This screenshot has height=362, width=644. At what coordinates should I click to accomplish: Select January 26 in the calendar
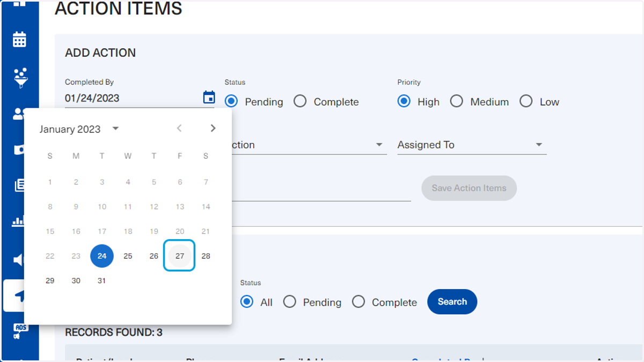click(x=154, y=256)
